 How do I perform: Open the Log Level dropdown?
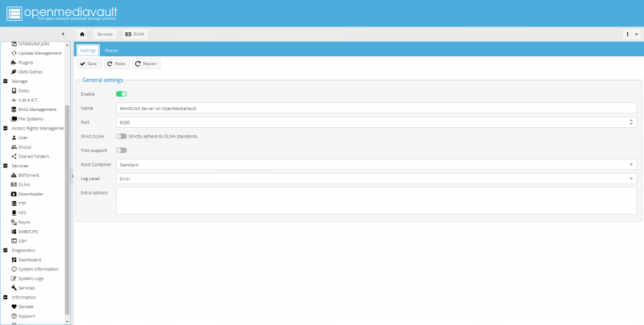(631, 179)
